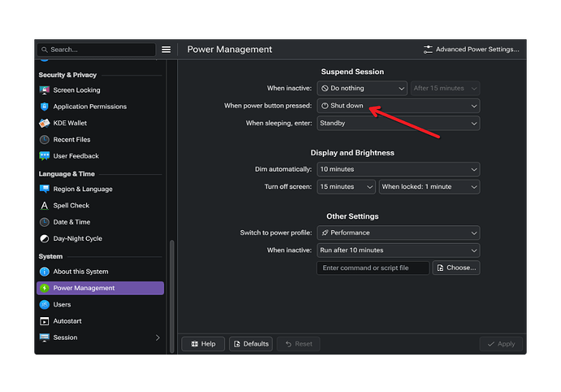Select the Day-Night Cycle icon
The image size is (561, 392).
click(45, 238)
